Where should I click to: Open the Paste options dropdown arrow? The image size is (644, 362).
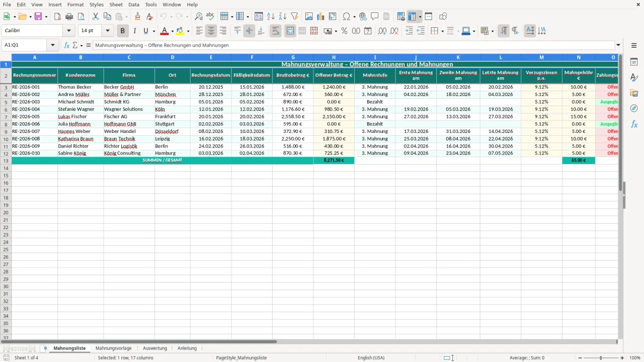pyautogui.click(x=127, y=17)
